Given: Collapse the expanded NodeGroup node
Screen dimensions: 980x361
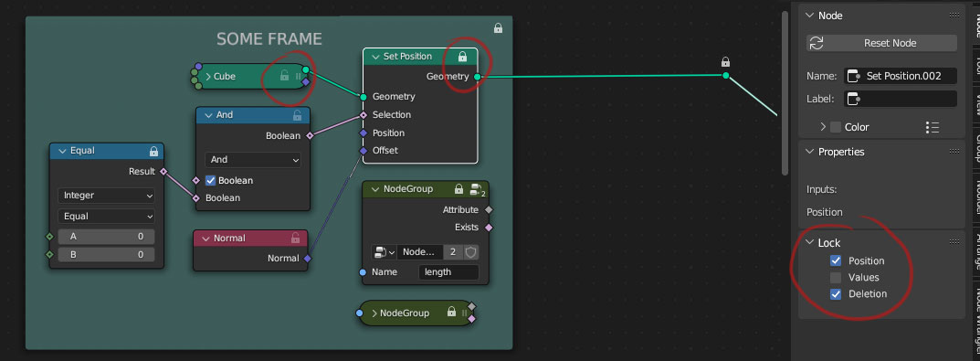Looking at the screenshot, I should coord(375,189).
